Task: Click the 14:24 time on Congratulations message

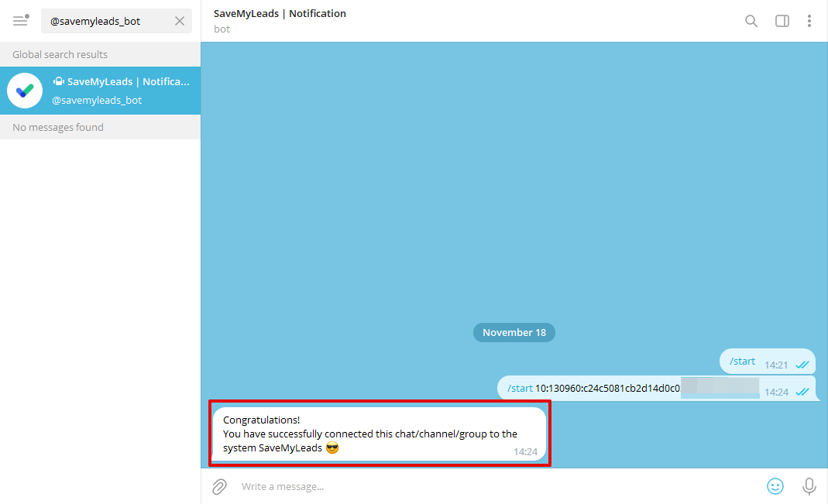Action: tap(525, 452)
